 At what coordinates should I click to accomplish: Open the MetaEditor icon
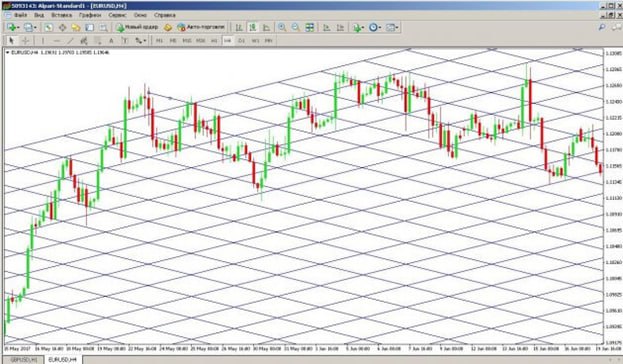[x=168, y=27]
